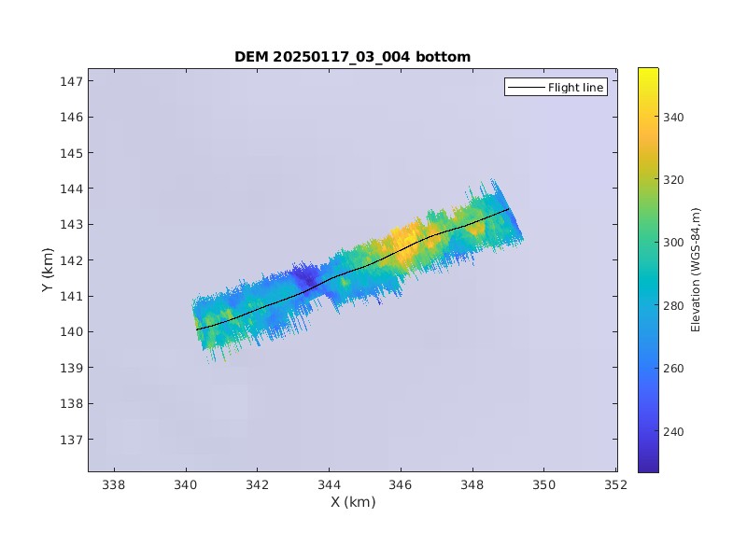Viewport: 747px width, 560px height.
Task: Click the orange high-elevation area on the DEM
Action: point(406,240)
